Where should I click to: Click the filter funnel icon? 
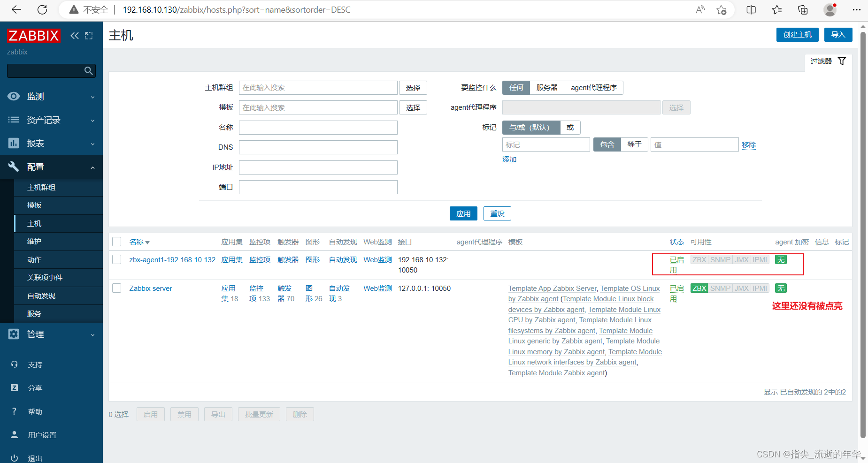click(842, 61)
